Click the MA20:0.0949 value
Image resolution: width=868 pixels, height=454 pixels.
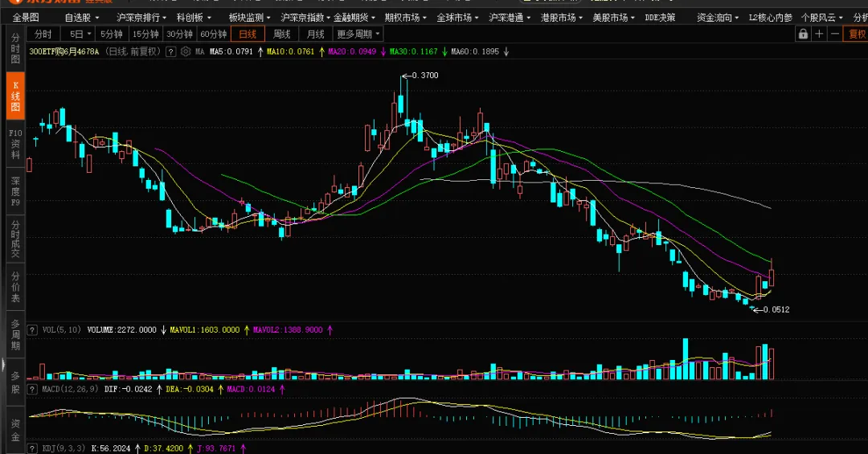(352, 51)
